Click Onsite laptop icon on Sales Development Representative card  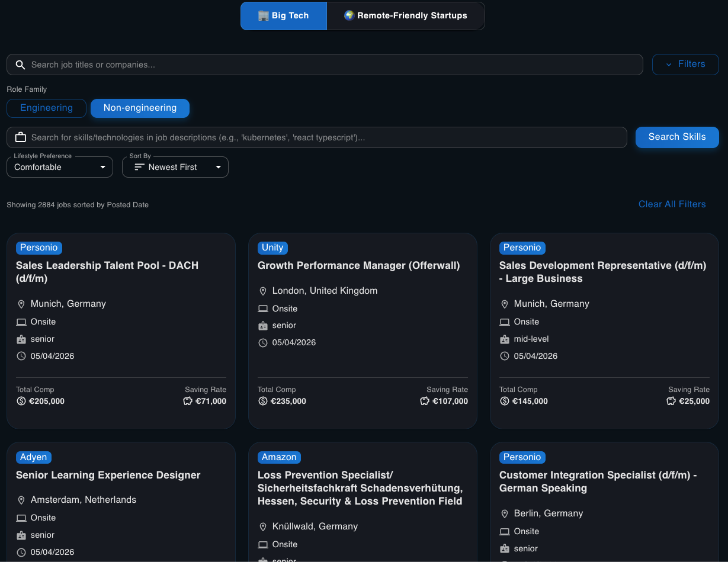coord(505,322)
